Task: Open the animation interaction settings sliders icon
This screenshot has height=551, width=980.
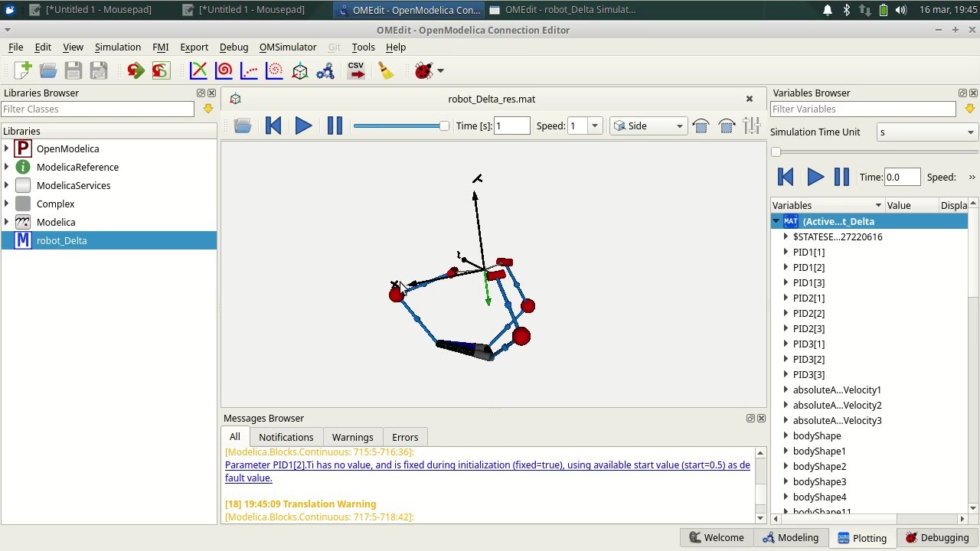Action: [752, 126]
